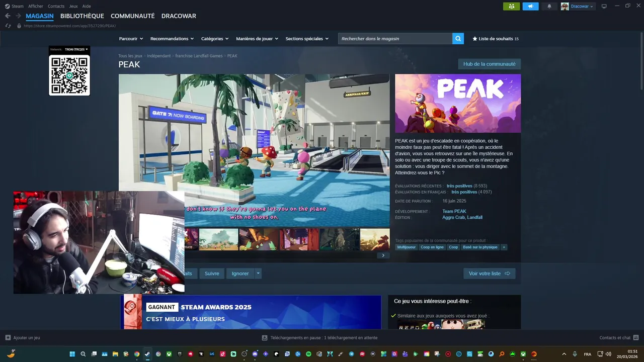Expand the Manières de jouer dropdown

click(x=257, y=39)
